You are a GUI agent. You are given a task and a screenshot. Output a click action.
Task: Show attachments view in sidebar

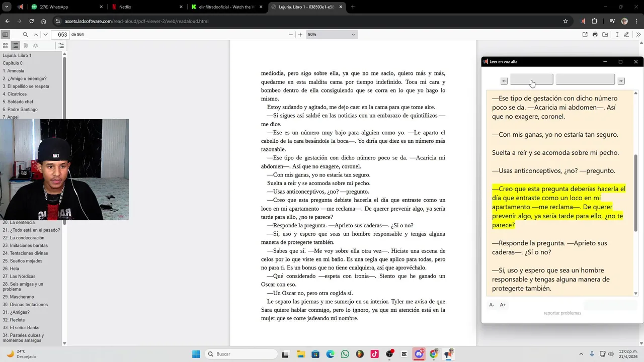click(x=25, y=46)
